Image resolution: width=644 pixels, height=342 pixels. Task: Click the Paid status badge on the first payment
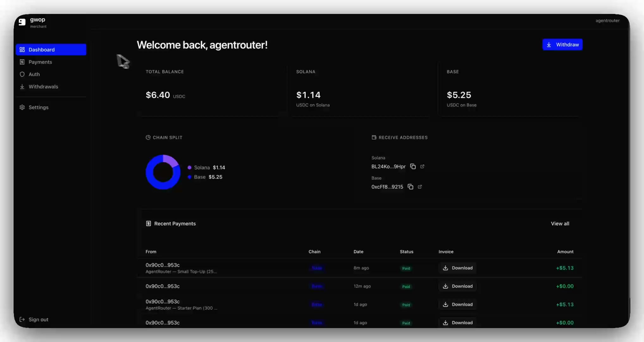406,268
